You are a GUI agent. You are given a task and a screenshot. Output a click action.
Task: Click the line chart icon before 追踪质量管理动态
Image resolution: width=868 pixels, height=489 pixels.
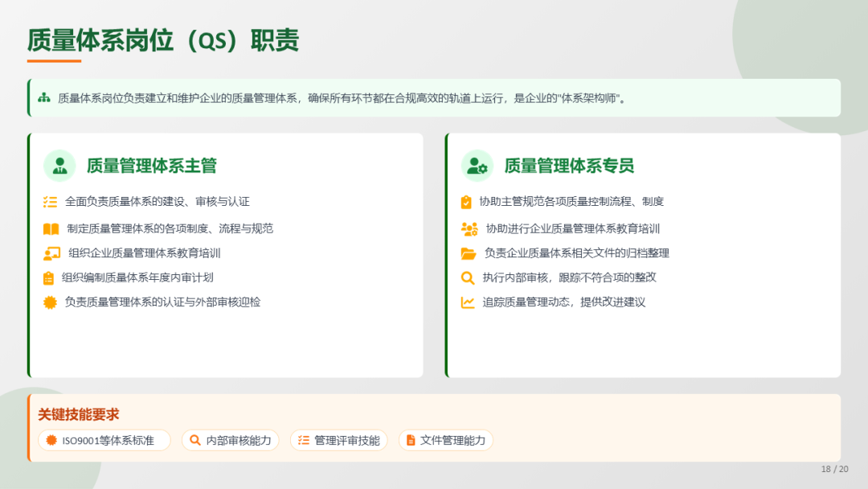(468, 302)
